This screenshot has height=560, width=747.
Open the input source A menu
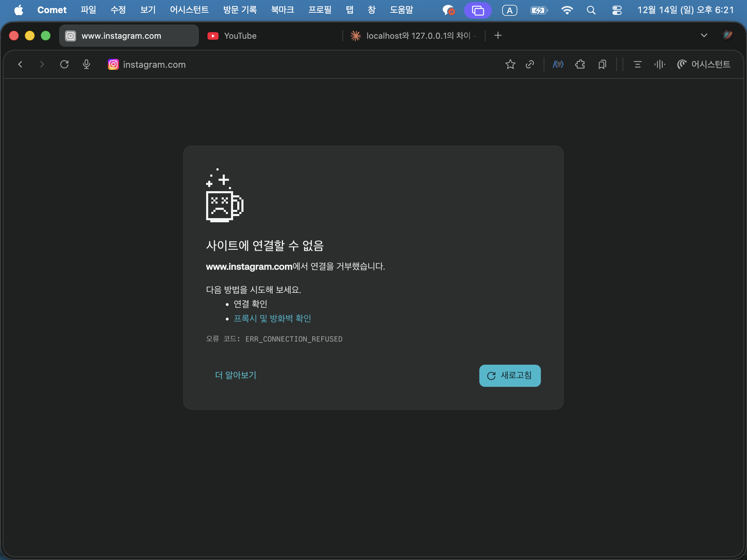pyautogui.click(x=510, y=10)
